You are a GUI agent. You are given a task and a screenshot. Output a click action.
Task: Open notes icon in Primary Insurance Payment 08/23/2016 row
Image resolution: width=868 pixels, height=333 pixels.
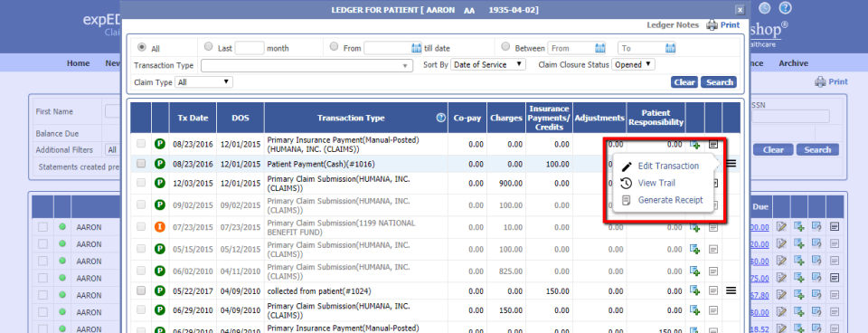(x=713, y=144)
